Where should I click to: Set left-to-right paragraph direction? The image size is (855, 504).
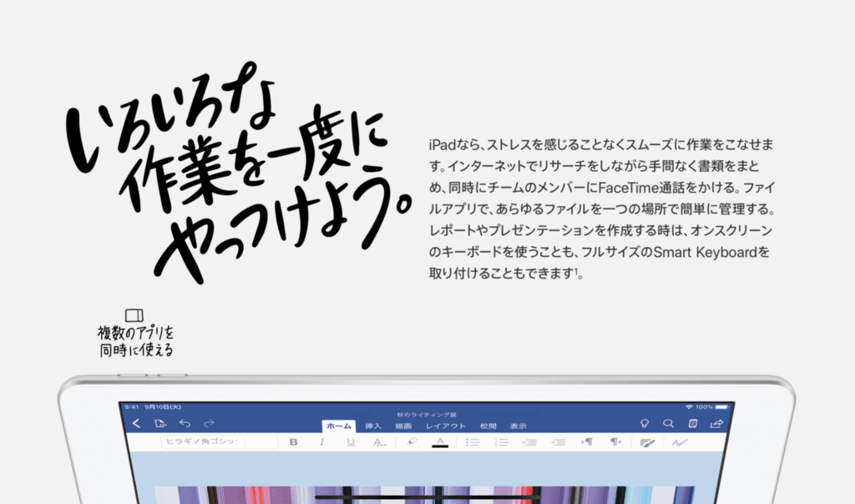(x=587, y=442)
